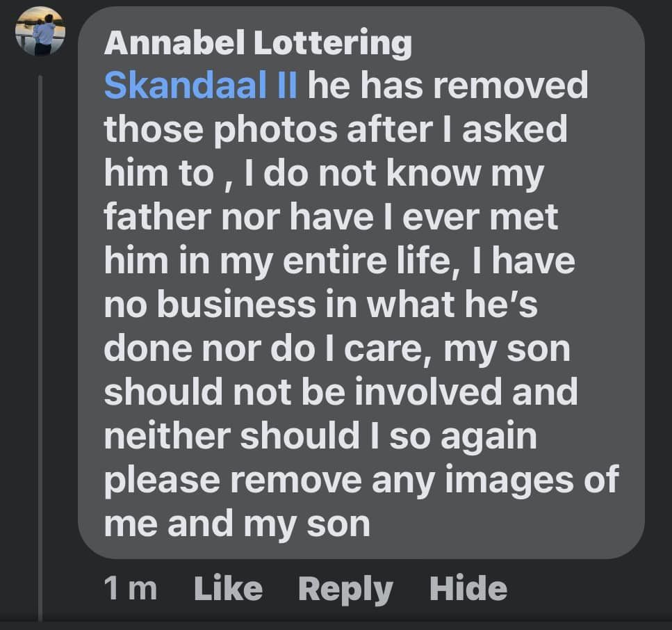
Task: Hide this comment
Action: click(468, 589)
